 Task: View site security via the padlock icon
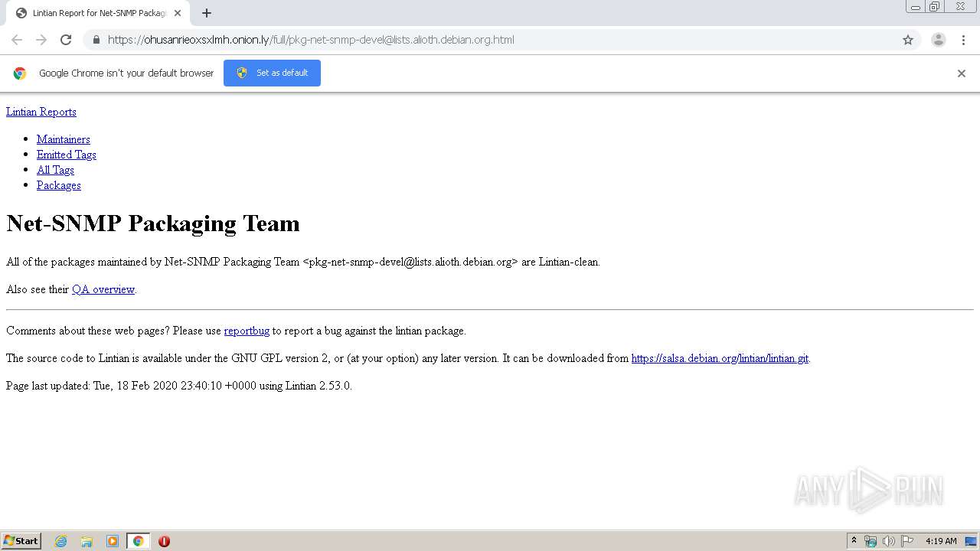coord(96,40)
